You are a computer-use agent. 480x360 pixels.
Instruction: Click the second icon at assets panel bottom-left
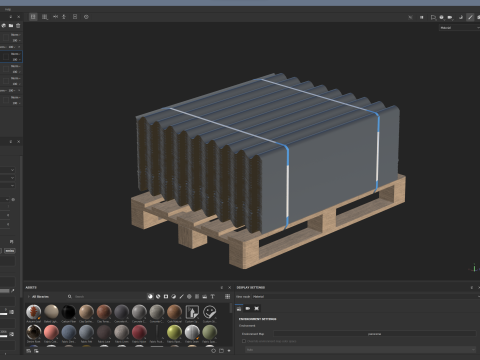tap(36, 351)
